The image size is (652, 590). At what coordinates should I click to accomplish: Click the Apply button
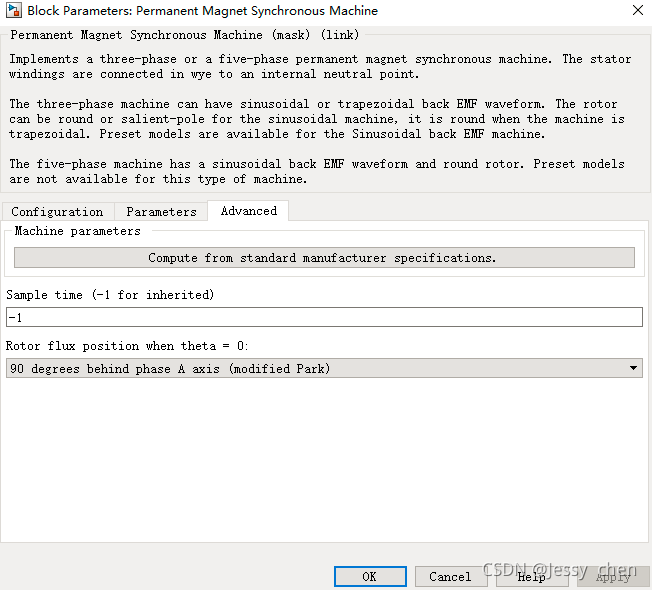click(613, 577)
